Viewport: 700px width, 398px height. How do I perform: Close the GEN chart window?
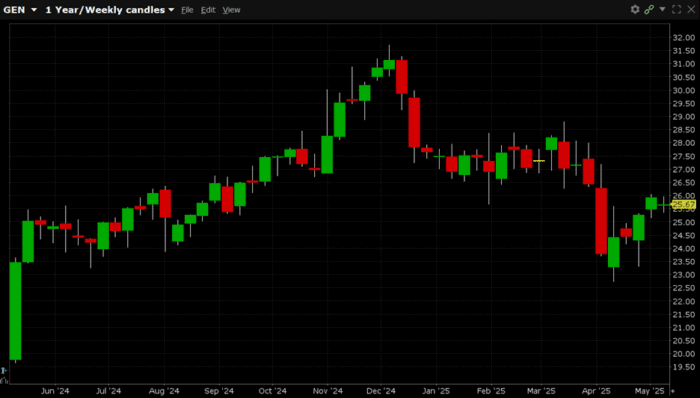(x=691, y=9)
